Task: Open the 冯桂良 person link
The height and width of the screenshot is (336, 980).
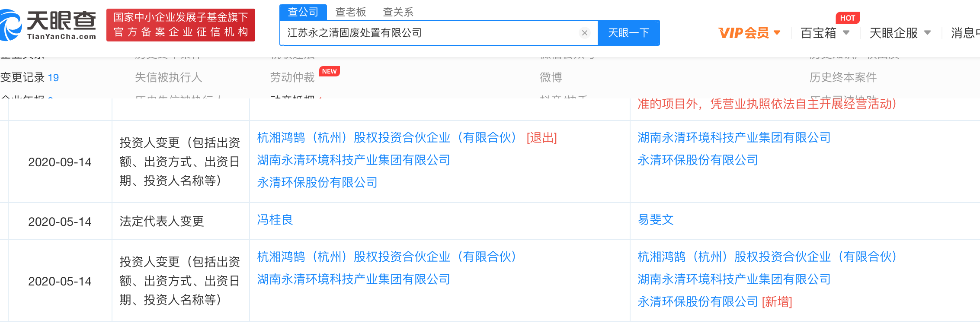Action: point(275,220)
